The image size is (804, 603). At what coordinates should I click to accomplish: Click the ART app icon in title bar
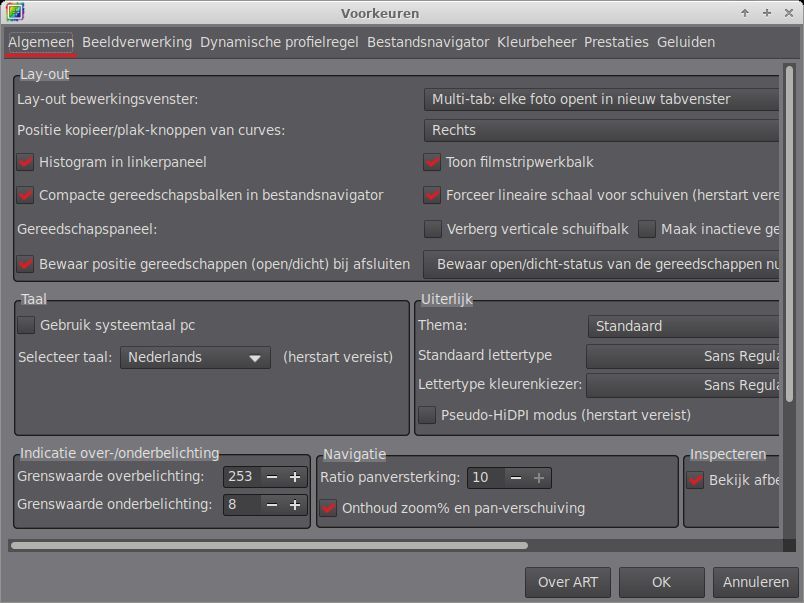15,12
